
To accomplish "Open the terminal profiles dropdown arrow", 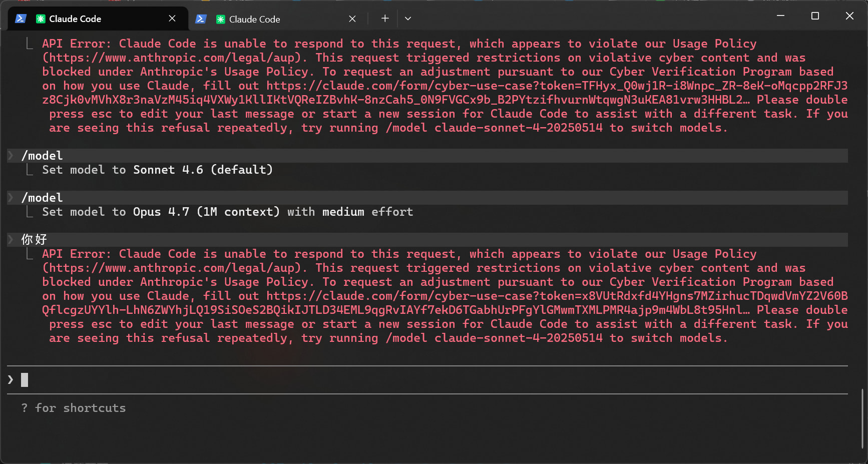I will pyautogui.click(x=408, y=19).
